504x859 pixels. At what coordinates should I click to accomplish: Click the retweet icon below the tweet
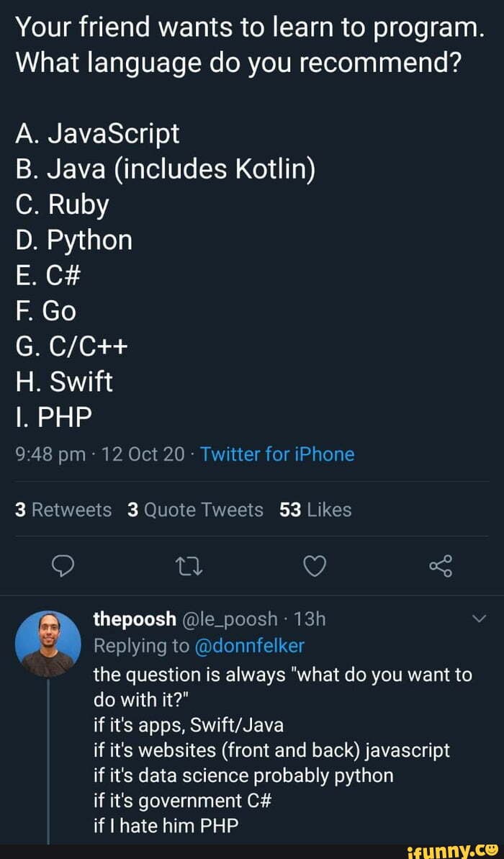coord(189,566)
